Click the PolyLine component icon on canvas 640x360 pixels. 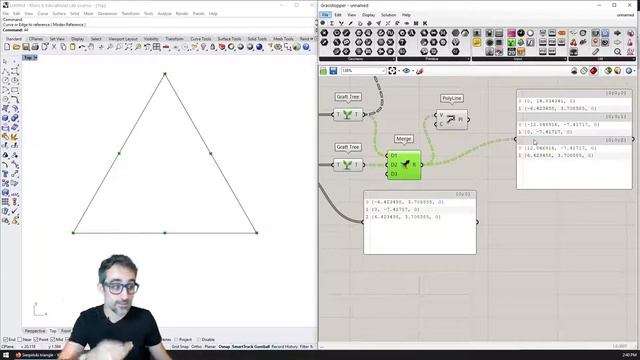pos(450,119)
